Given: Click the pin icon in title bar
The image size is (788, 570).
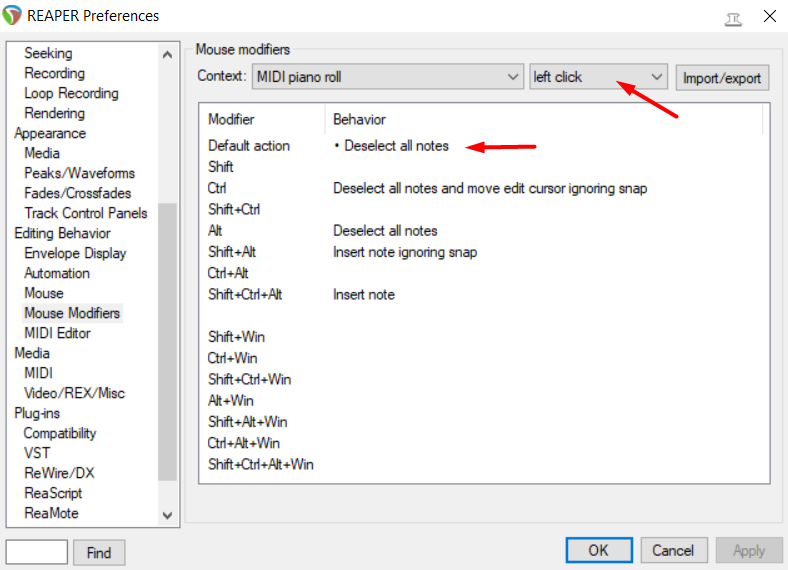Looking at the screenshot, I should pyautogui.click(x=733, y=16).
